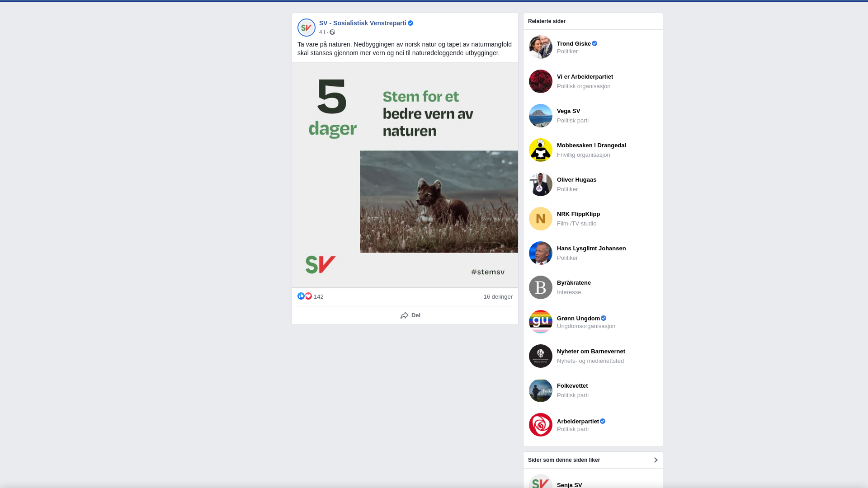Open Nyheter om Barnevernet dark avatar

click(x=541, y=356)
